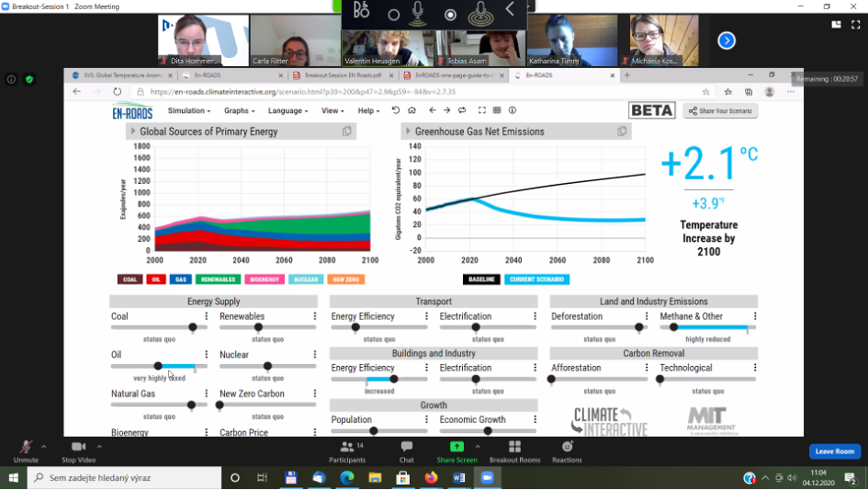Open the Renewables slider options menu
The image size is (868, 490).
(315, 316)
